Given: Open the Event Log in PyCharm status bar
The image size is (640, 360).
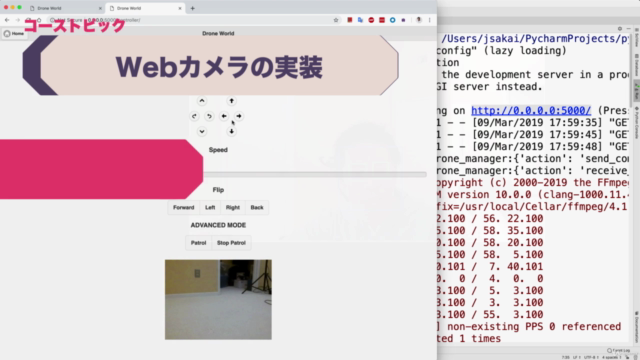Looking at the screenshot, I should (x=618, y=351).
